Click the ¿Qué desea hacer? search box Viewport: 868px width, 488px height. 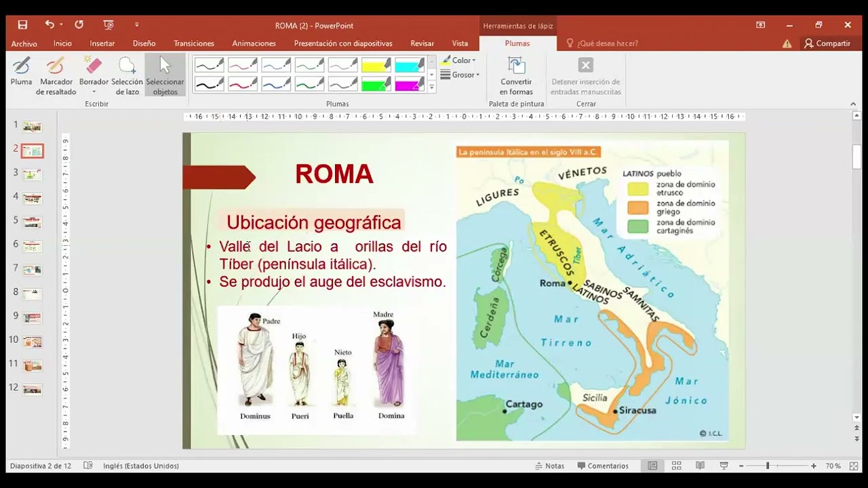pos(602,43)
